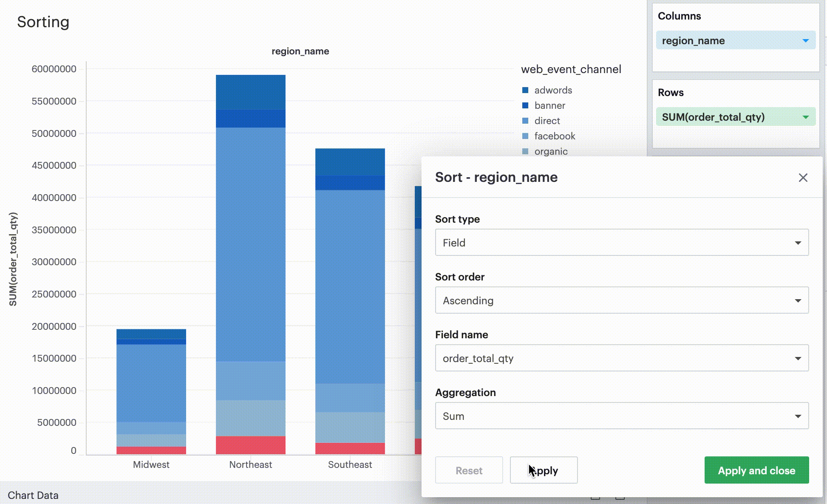Viewport: 827px width, 504px height.
Task: Click the Reset button
Action: pos(469,470)
